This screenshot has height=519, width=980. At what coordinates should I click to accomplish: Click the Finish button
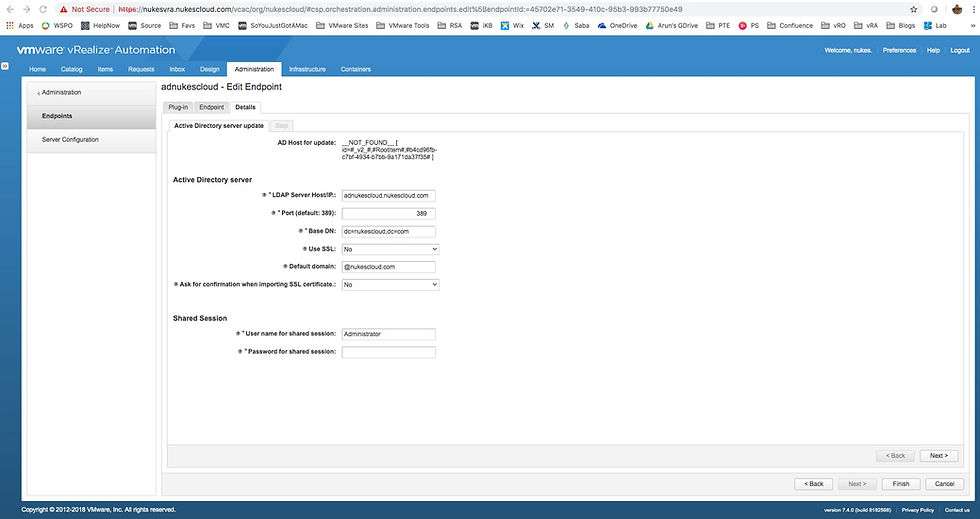pyautogui.click(x=901, y=484)
